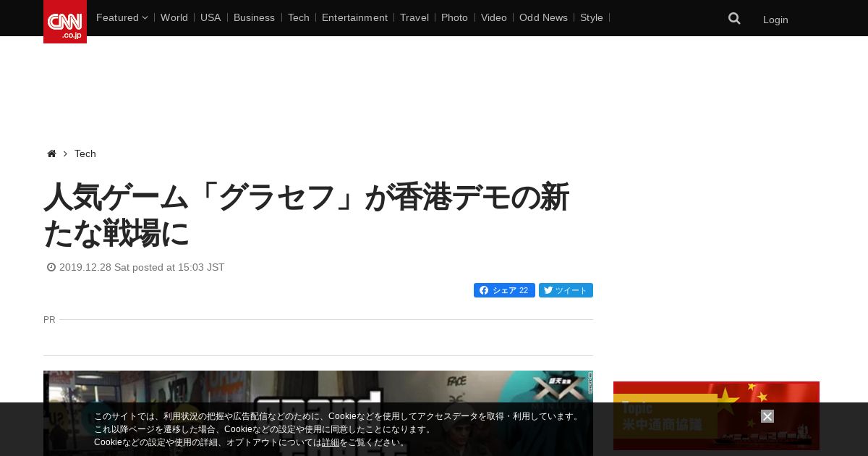The width and height of the screenshot is (868, 456).
Task: Click the CNN.co.jp logo
Action: (65, 22)
